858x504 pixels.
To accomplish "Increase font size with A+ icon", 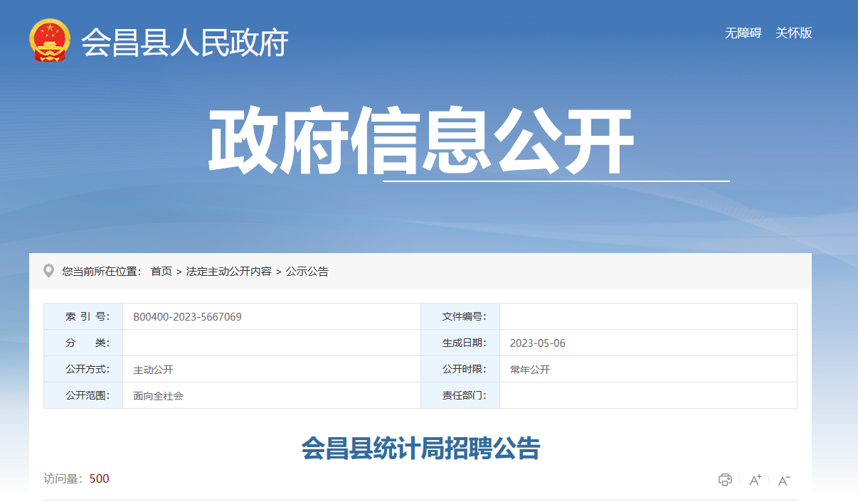I will pyautogui.click(x=755, y=480).
